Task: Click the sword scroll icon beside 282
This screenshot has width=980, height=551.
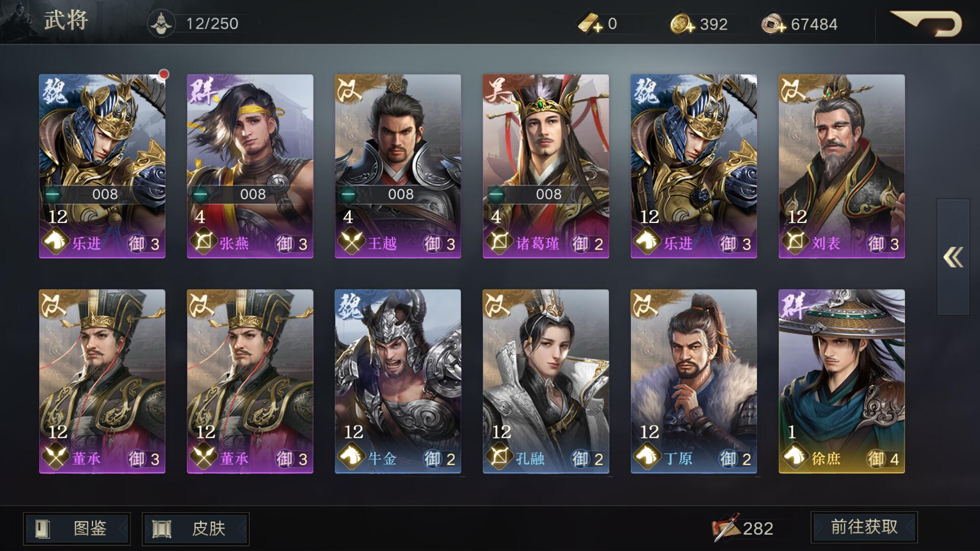Action: [726, 528]
